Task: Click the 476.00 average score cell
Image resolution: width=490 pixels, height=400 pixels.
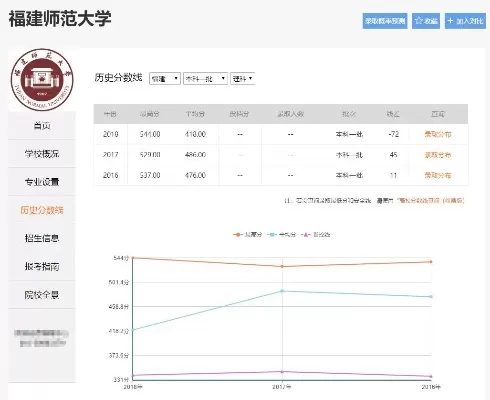Action: pyautogui.click(x=195, y=175)
